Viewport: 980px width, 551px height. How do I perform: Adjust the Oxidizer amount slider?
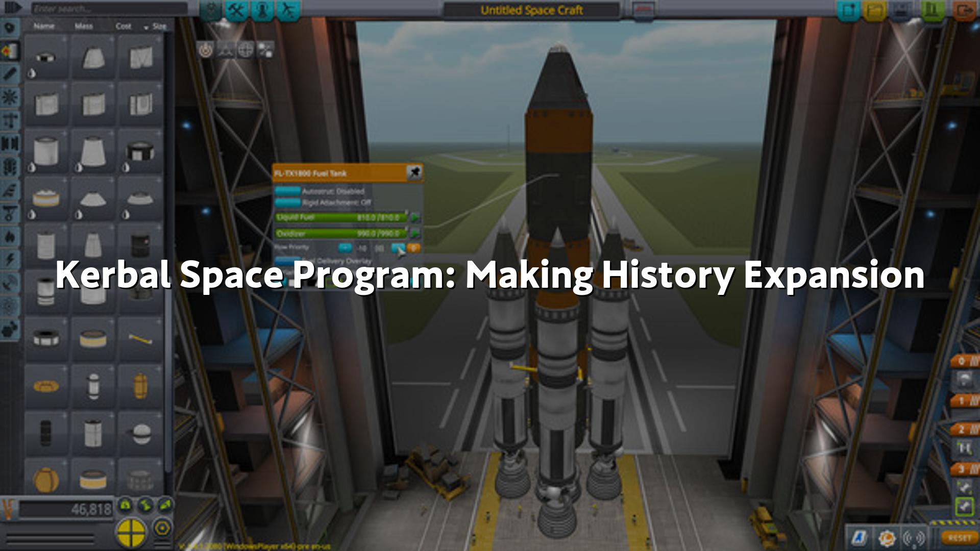point(341,234)
